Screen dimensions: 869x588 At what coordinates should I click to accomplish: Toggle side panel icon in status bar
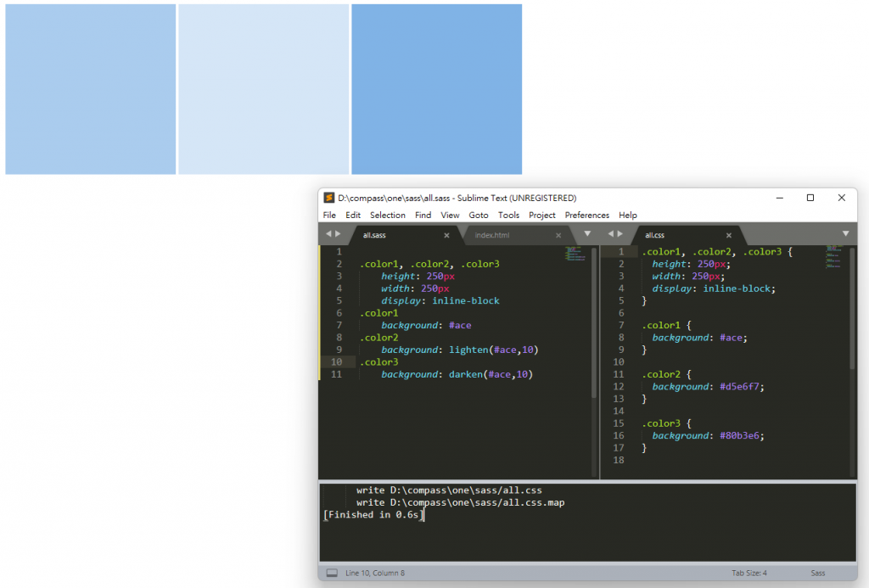[x=332, y=573]
